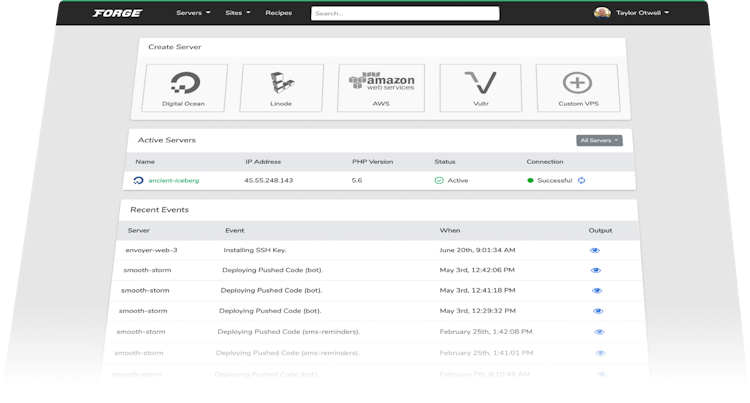Image resolution: width=750 pixels, height=403 pixels.
Task: Click the PHP Version column header
Action: pyautogui.click(x=373, y=162)
